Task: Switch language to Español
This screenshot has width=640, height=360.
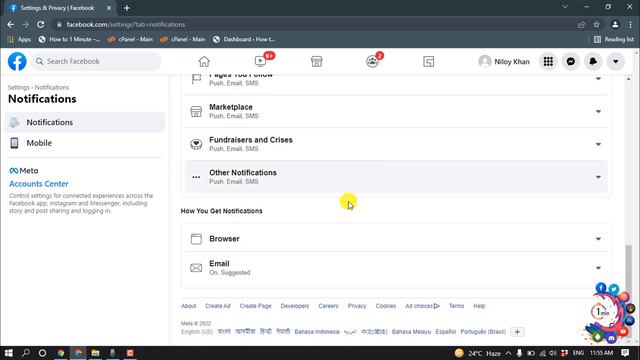Action: (445, 332)
